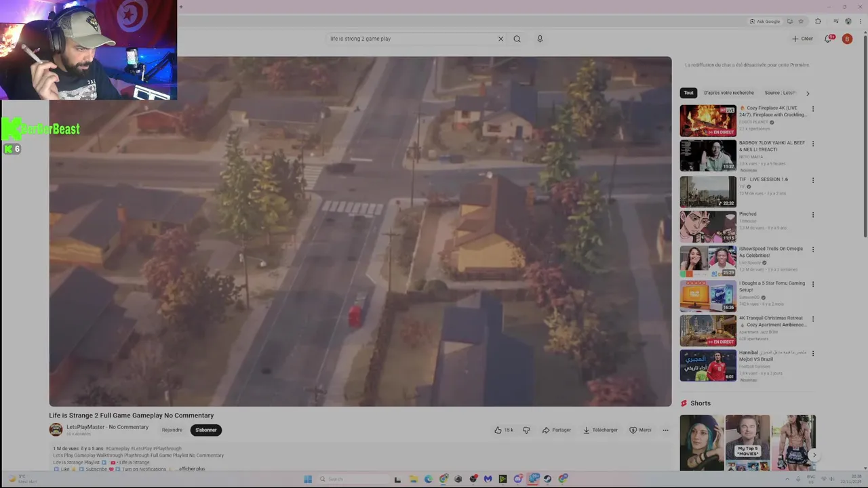
Task: Open Chrome profile icon in toolbar
Action: pos(848,21)
